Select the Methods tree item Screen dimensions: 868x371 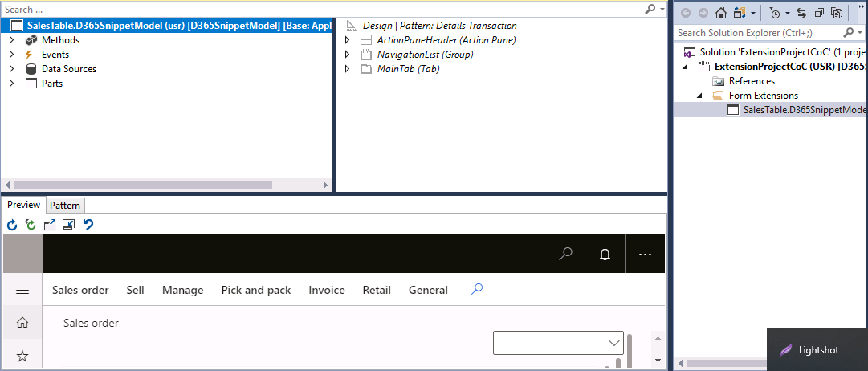60,40
